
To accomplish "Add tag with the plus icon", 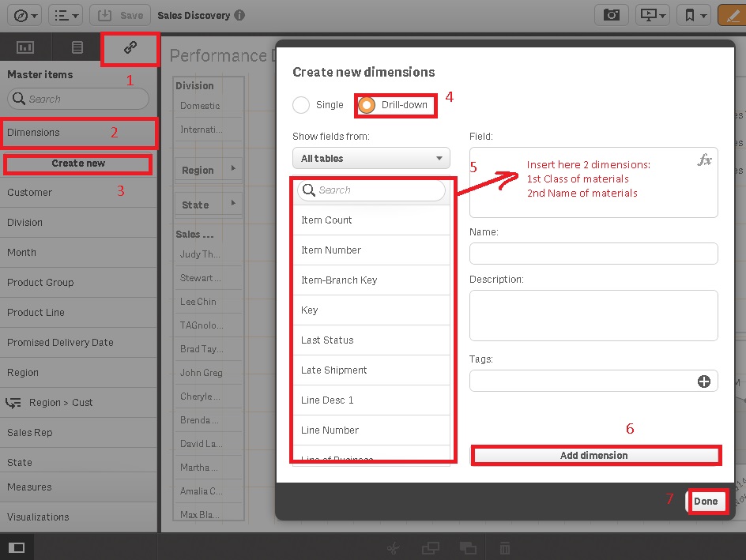I will 703,381.
